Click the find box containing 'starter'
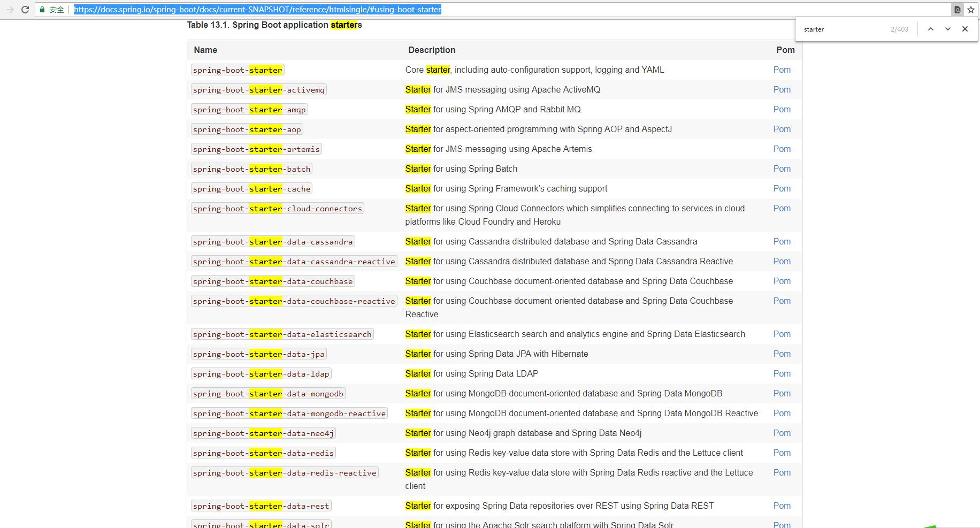Viewport: 980px width, 528px height. coord(844,29)
